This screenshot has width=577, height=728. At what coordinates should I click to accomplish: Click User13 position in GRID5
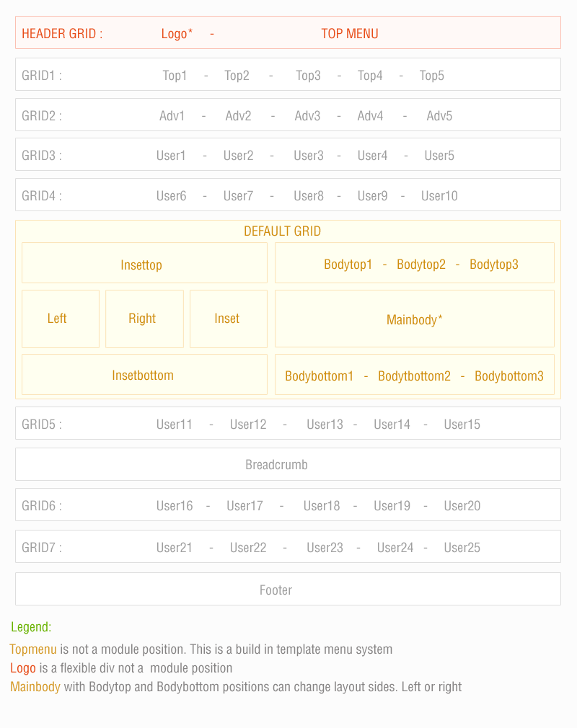(x=325, y=425)
